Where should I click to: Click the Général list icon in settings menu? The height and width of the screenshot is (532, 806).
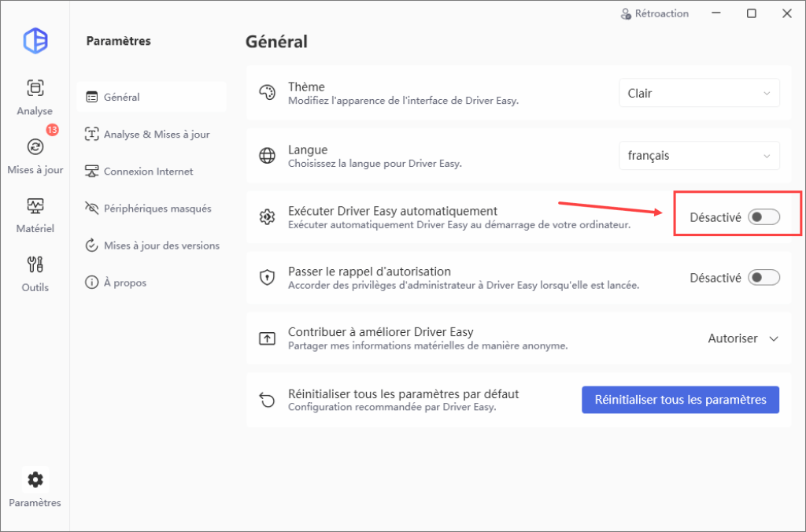(x=91, y=97)
